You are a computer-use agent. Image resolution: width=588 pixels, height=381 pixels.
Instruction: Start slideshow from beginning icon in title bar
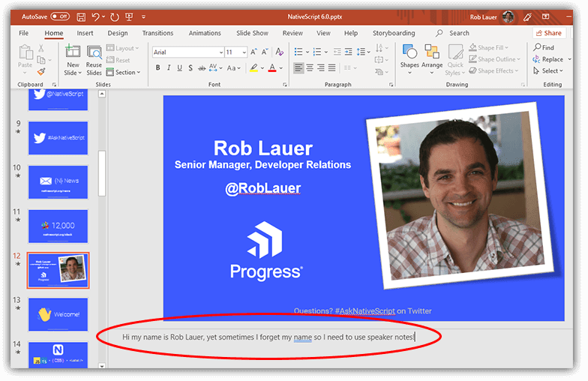click(x=129, y=16)
